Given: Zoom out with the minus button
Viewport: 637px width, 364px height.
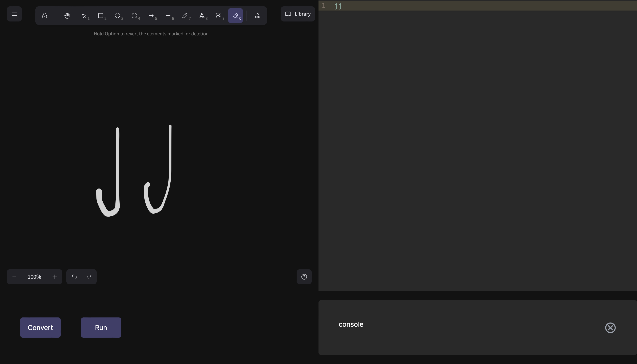Looking at the screenshot, I should [14, 277].
